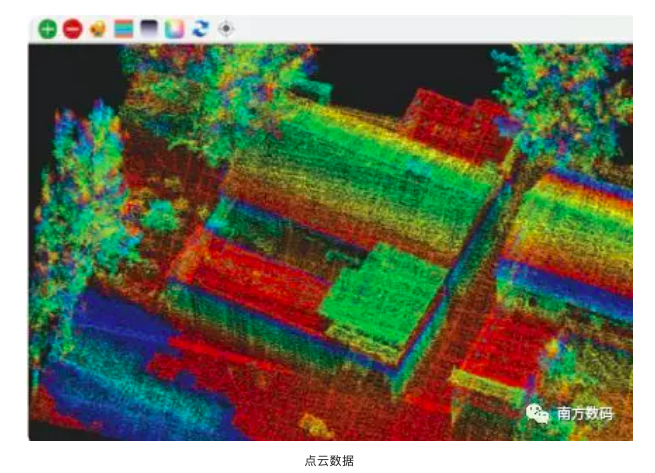Click the blue refresh arrows icon
Screen dimensions: 655x473
(200, 29)
